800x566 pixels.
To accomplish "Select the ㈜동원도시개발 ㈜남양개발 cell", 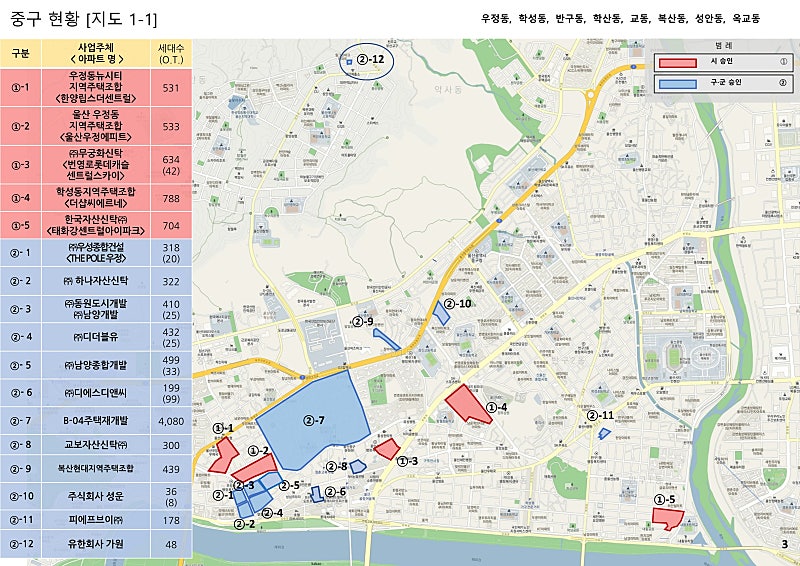I will (x=96, y=309).
